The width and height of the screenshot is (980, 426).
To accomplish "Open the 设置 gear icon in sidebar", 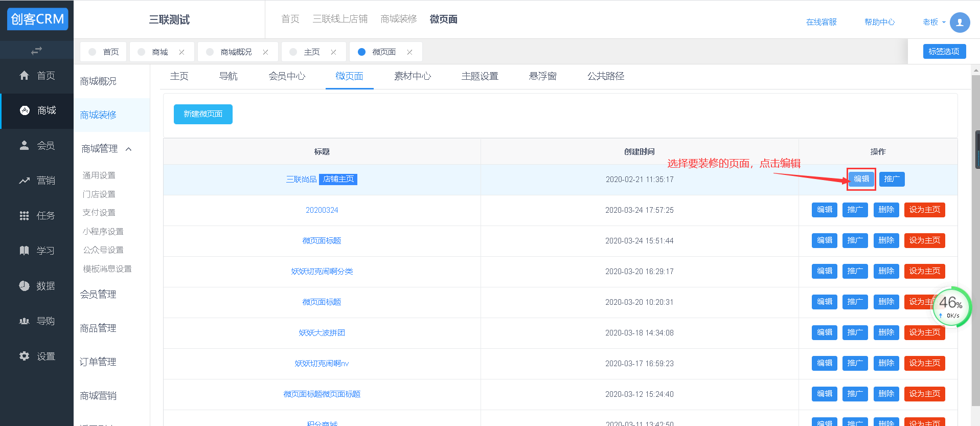I will click(24, 356).
